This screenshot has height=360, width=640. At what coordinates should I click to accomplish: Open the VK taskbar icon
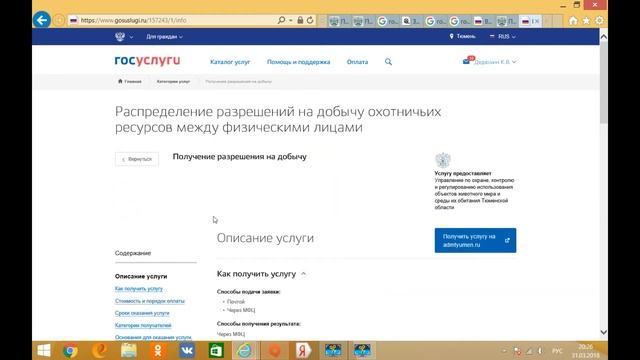[187, 351]
